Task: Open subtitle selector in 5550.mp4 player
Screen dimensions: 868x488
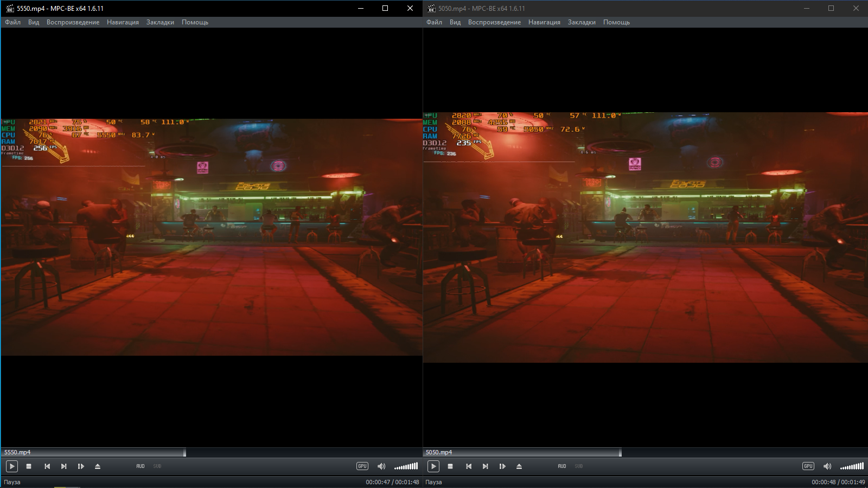Action: pyautogui.click(x=157, y=466)
